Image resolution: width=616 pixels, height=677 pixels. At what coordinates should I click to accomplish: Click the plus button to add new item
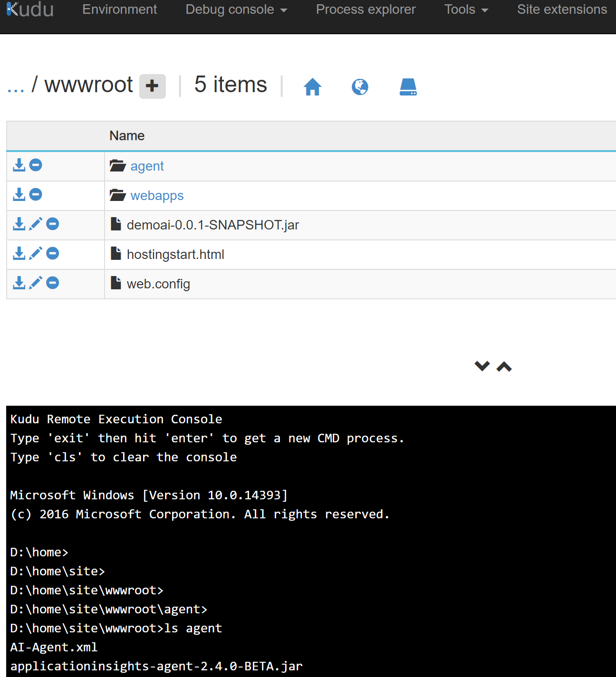(152, 86)
